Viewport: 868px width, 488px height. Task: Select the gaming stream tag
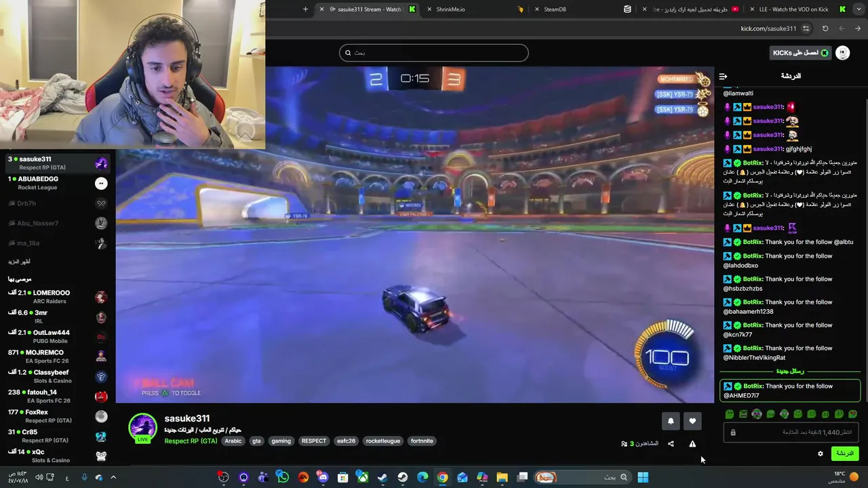pyautogui.click(x=281, y=441)
